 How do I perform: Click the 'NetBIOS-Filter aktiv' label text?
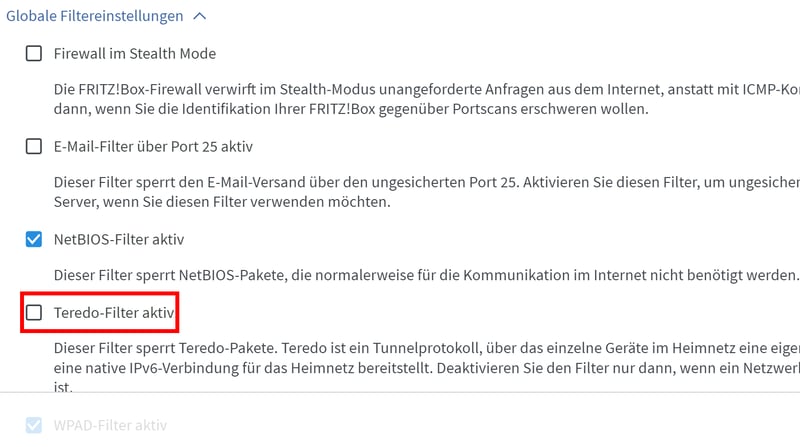[x=118, y=240]
